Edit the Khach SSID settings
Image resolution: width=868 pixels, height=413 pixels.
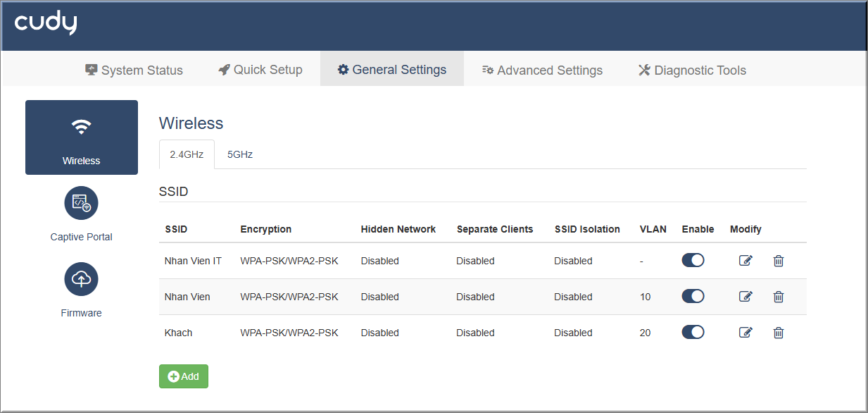[746, 333]
